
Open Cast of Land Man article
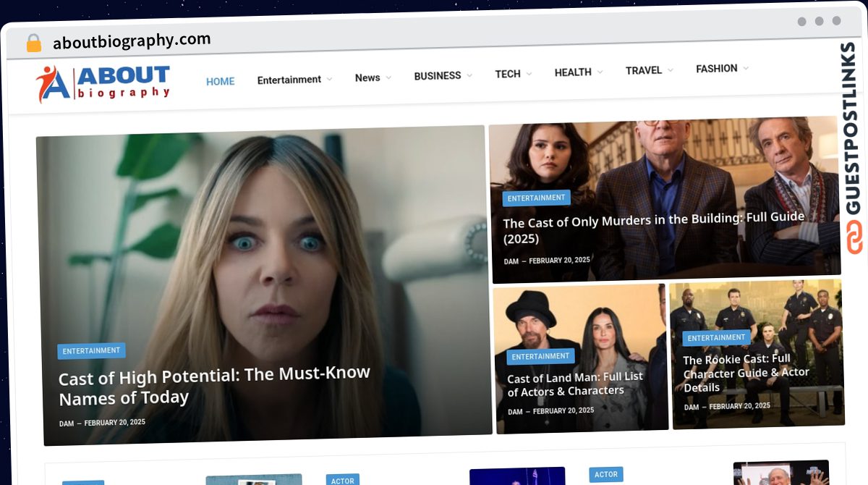pos(574,384)
